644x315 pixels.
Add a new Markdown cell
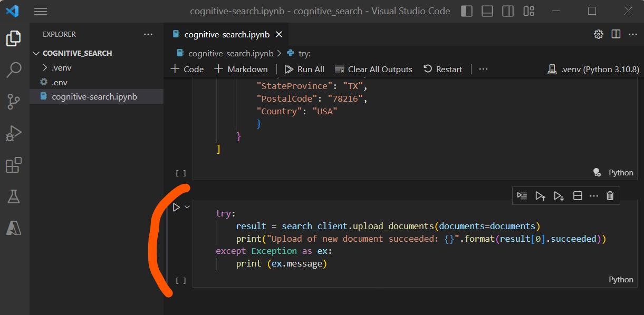(241, 69)
